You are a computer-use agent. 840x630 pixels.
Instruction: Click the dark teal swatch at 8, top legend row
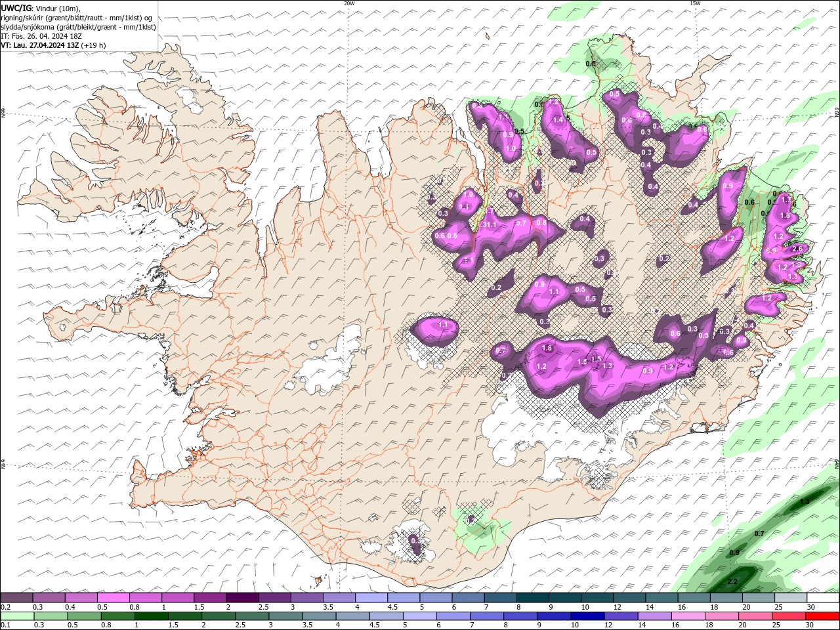[x=533, y=598]
